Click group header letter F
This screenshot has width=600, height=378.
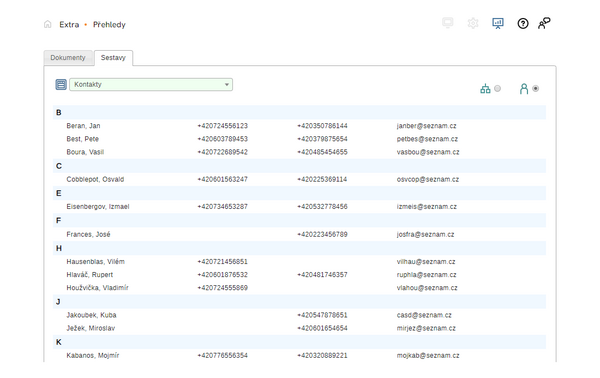(x=59, y=220)
